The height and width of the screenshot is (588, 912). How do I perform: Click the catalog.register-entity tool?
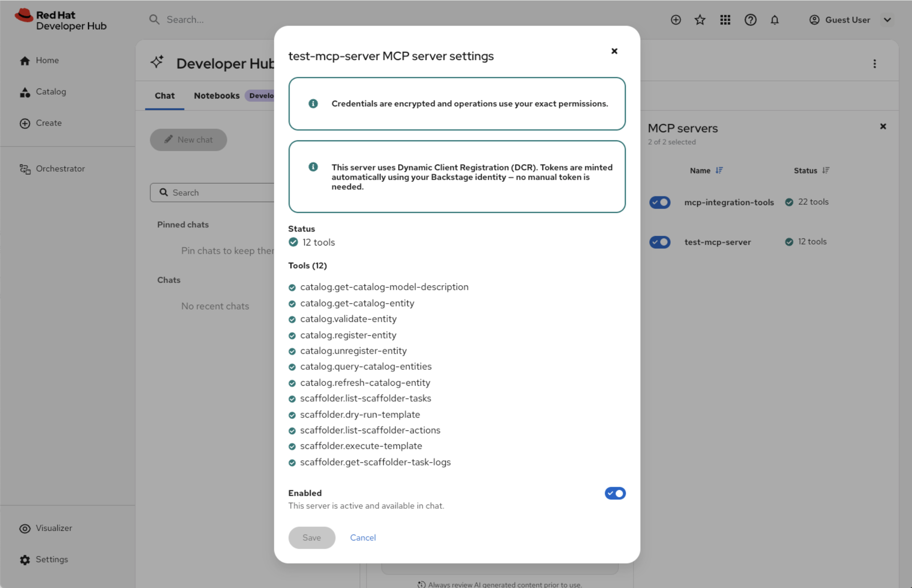[348, 335]
